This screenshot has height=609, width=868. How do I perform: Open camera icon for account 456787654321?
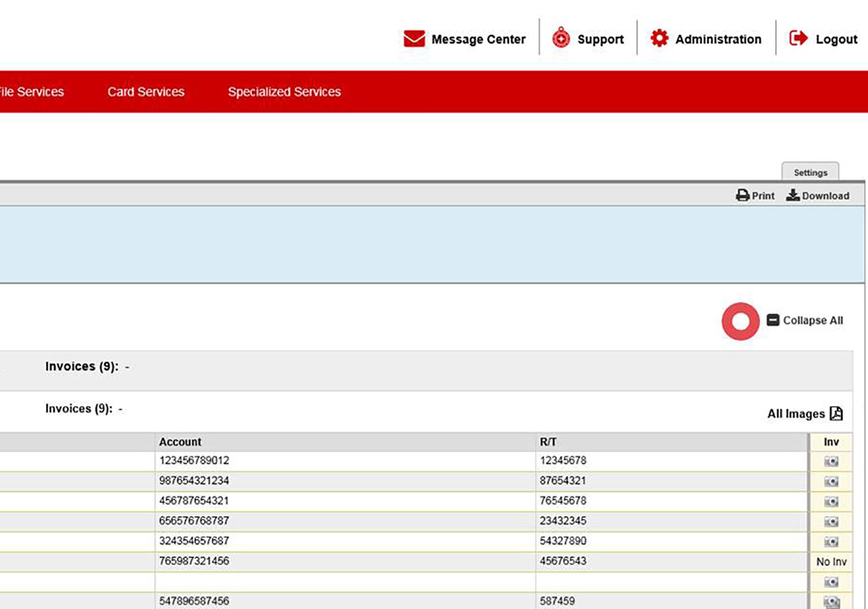coord(831,501)
